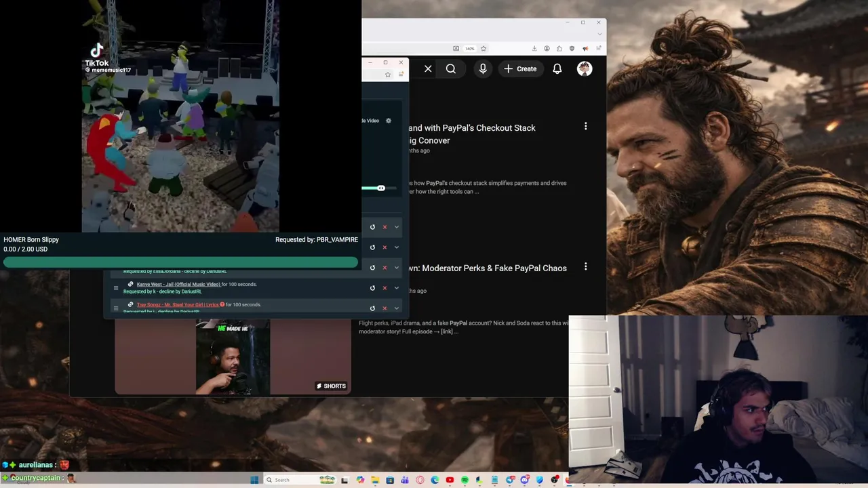Image resolution: width=868 pixels, height=488 pixels.
Task: Click icon left of 140% zoom
Action: 456,48
